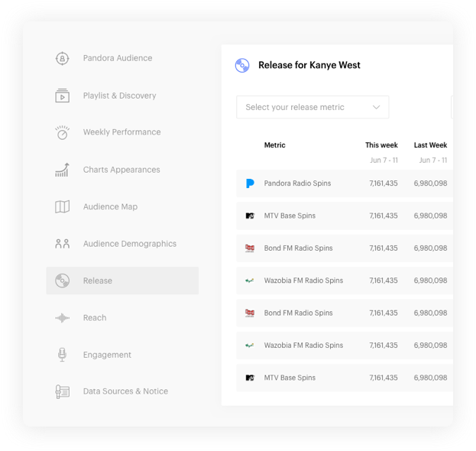The image size is (476, 451).
Task: Click the Weekly Performance gauge icon
Action: click(x=62, y=132)
